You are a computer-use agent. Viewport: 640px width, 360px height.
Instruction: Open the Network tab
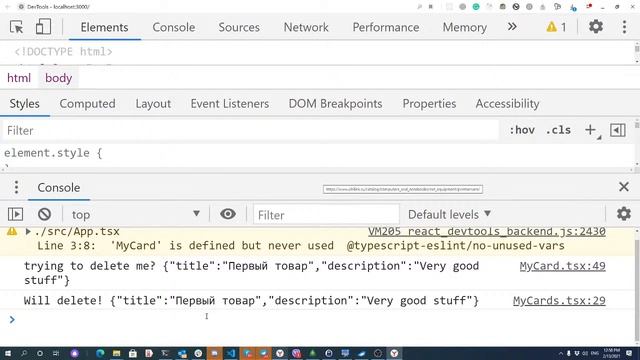click(x=306, y=27)
